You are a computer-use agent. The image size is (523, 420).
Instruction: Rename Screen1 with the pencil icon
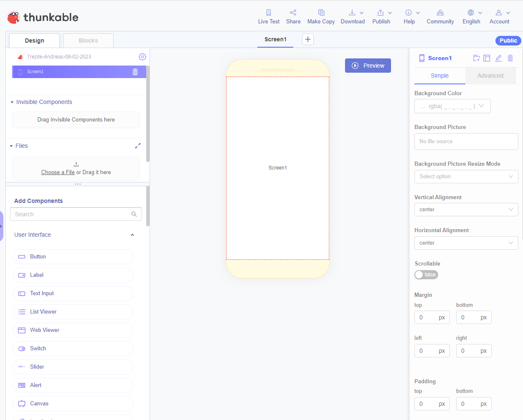[x=498, y=58]
